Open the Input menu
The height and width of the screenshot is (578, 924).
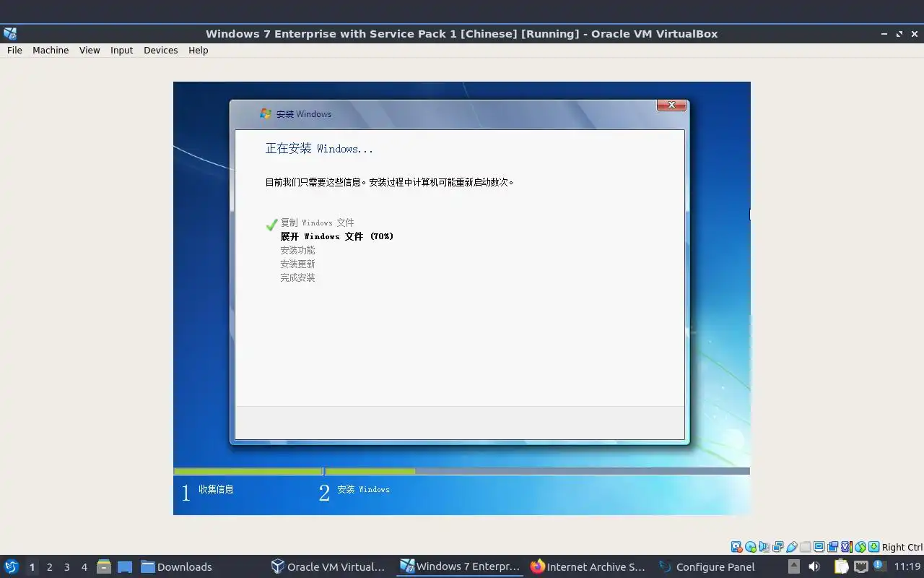[121, 50]
